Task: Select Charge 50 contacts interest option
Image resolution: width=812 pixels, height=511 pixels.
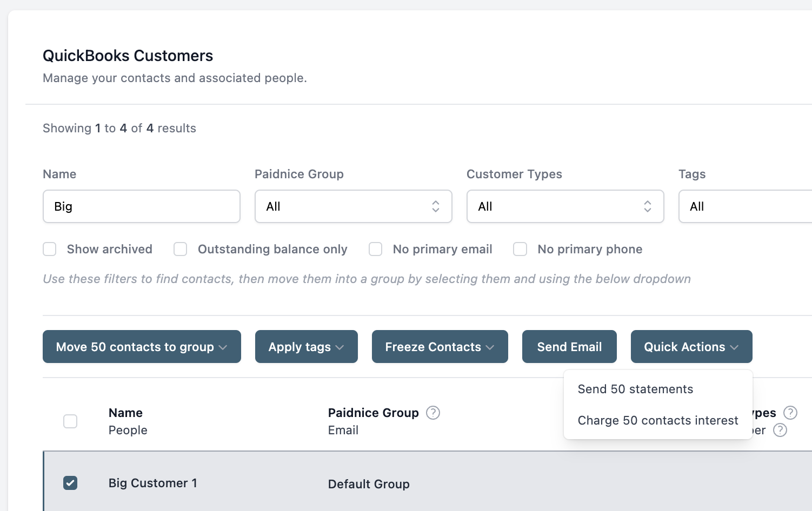Action: point(658,420)
